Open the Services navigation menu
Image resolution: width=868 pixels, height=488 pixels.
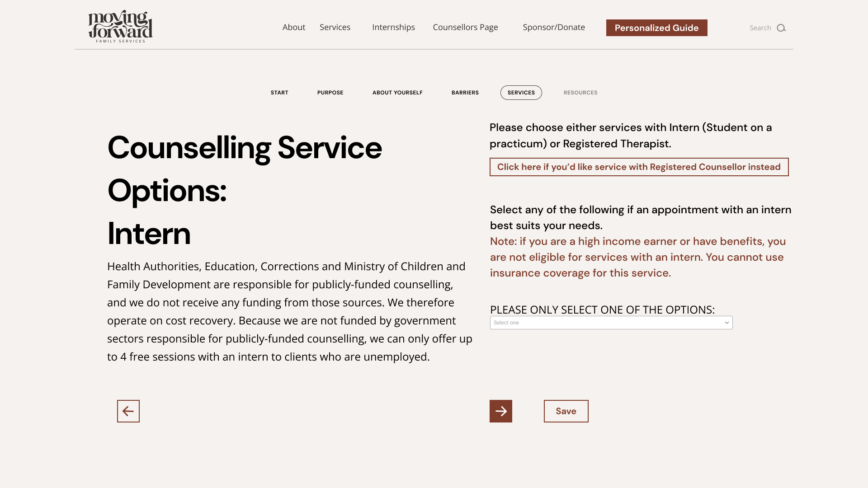click(335, 27)
